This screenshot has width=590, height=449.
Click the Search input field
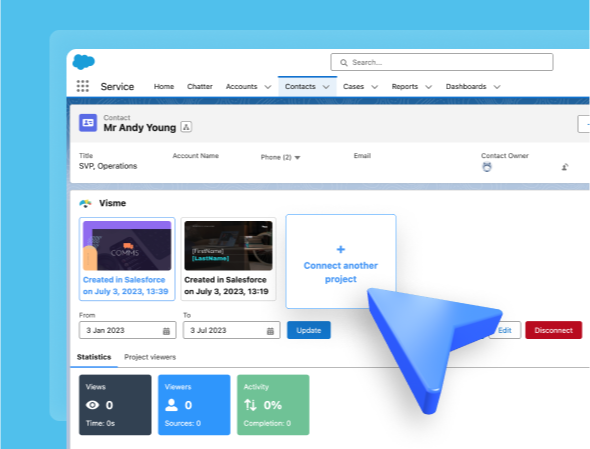[442, 62]
